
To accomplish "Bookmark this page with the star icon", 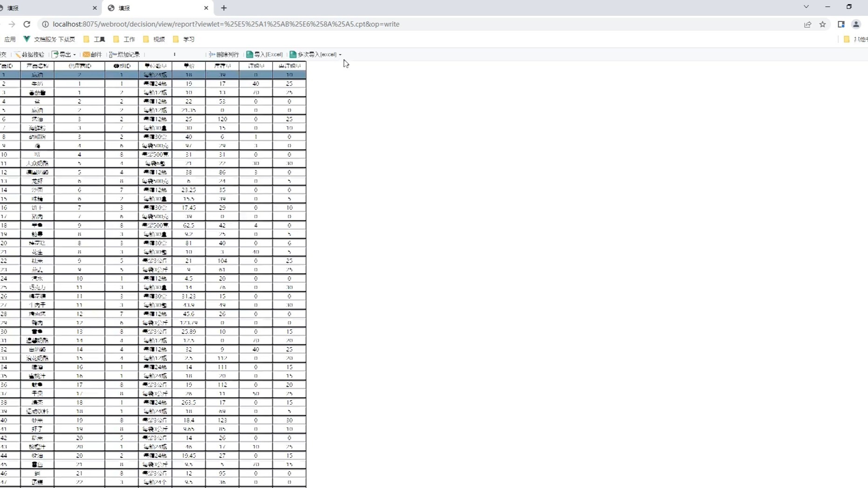I will tap(823, 24).
